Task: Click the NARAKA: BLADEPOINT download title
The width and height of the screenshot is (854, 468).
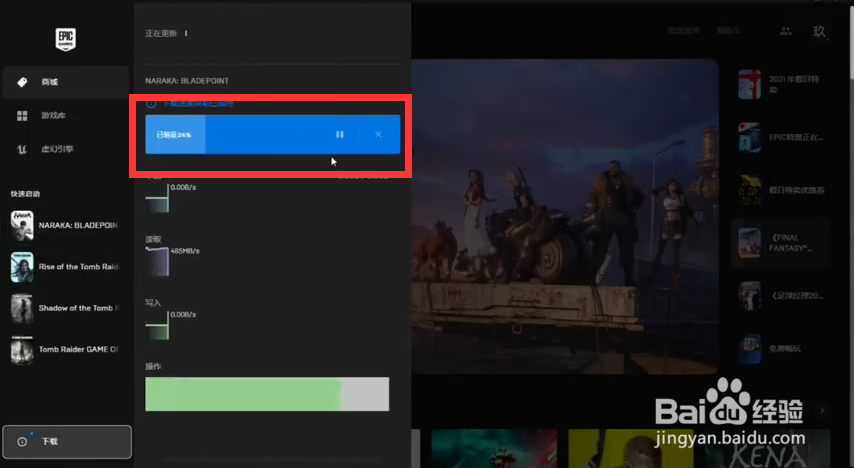Action: 187,81
